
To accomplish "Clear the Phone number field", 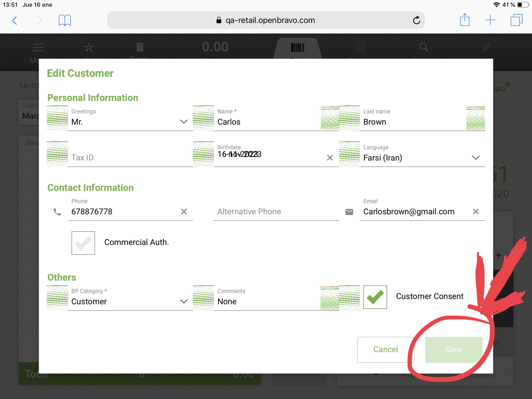I will point(184,212).
